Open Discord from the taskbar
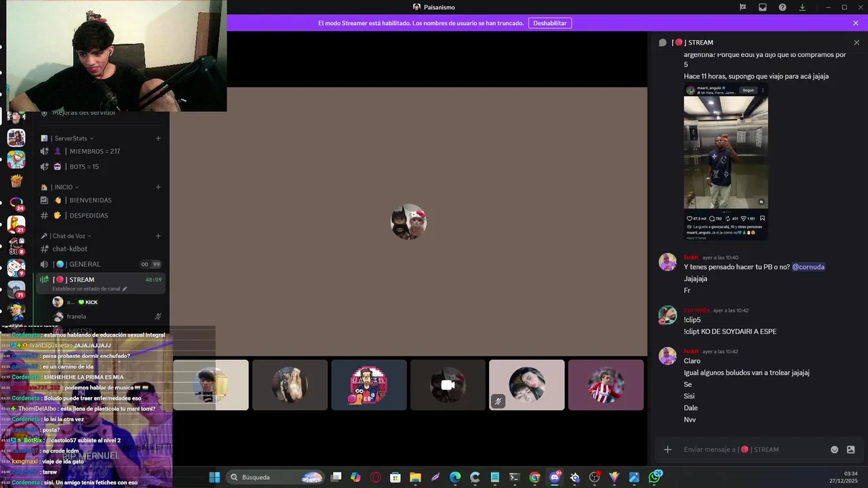 coord(555,477)
